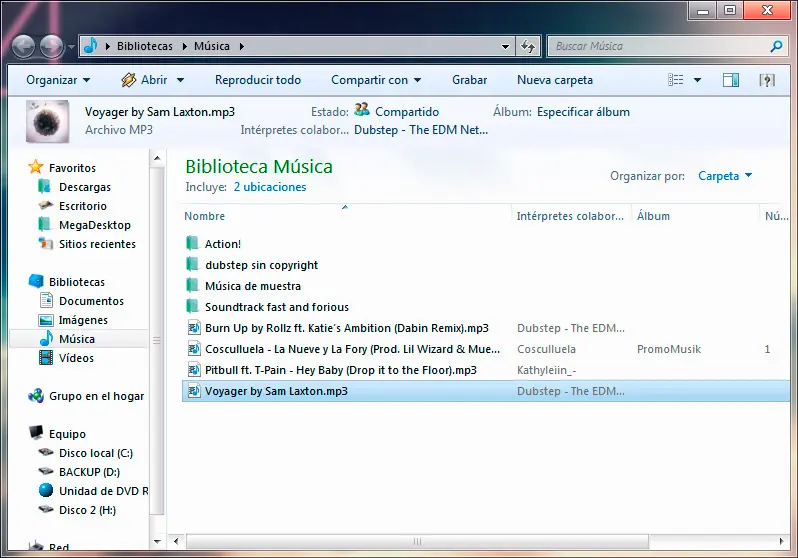Screen dimensions: 798x558
Task: Select the dubstep sin copyright folder icon
Action: (192, 264)
